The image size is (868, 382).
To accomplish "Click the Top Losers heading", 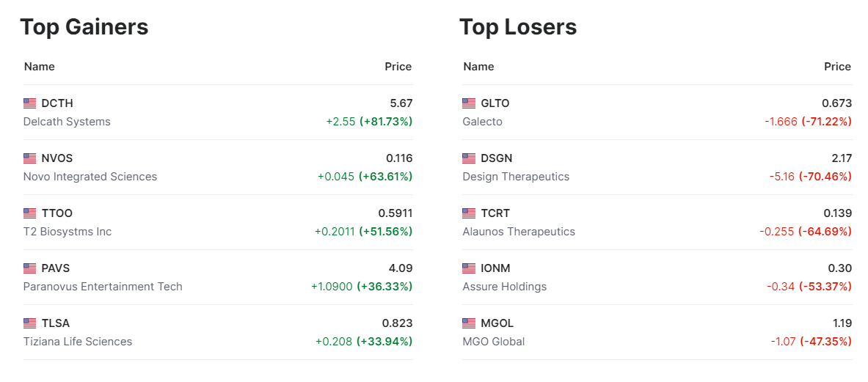I will (518, 27).
